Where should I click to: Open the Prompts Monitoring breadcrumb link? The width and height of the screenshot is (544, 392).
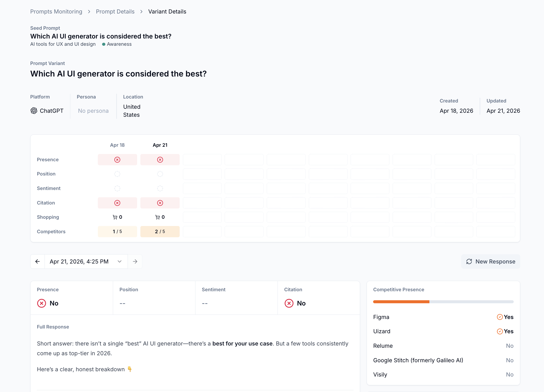56,12
